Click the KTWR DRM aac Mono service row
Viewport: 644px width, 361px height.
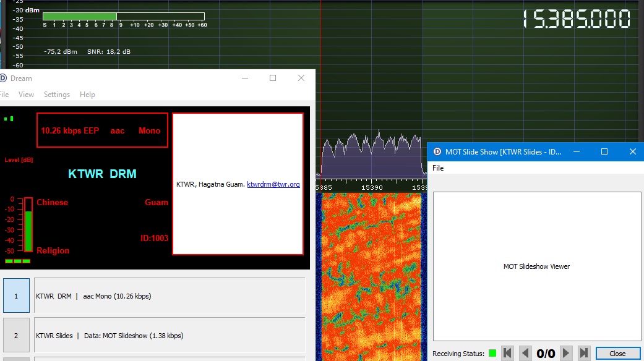pos(170,295)
